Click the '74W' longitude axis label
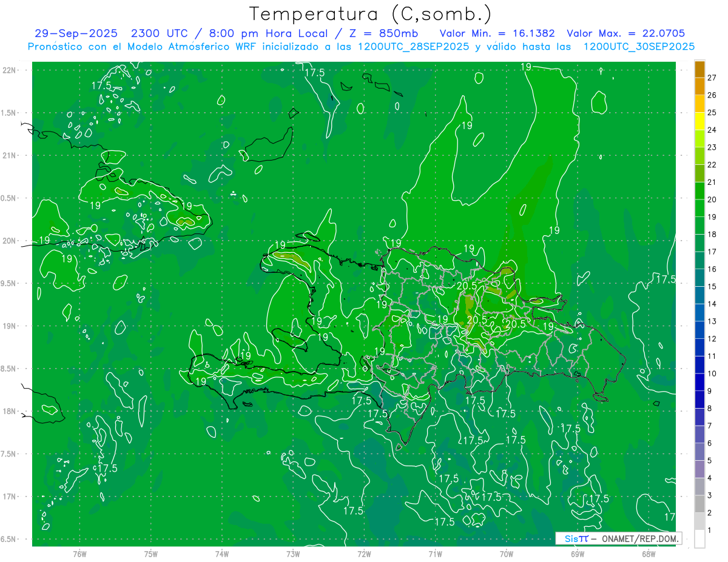This screenshot has width=728, height=562. click(222, 554)
